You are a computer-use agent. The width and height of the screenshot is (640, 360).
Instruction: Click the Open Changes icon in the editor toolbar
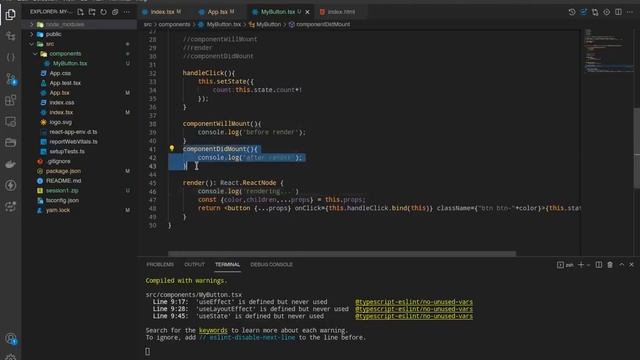point(595,12)
